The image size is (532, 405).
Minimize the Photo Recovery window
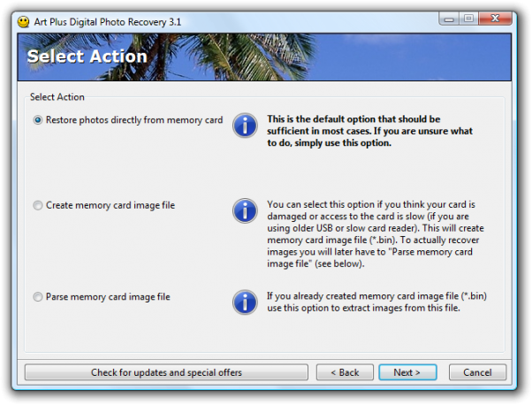(449, 19)
